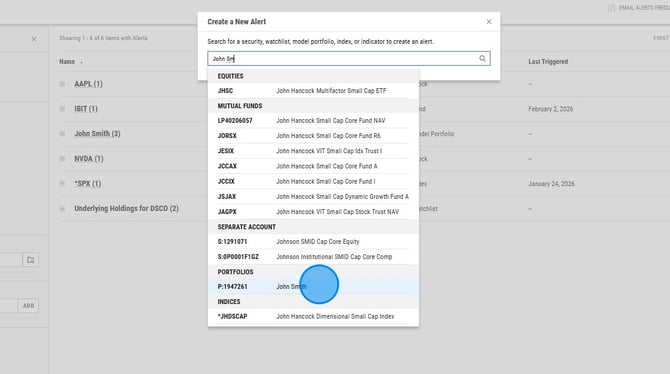This screenshot has width=670, height=374.
Task: Expand the AAPL (1) alert row icon
Action: 62,84
